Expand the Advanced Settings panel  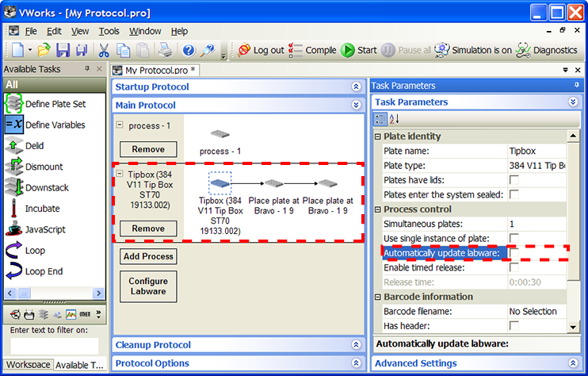pos(572,364)
